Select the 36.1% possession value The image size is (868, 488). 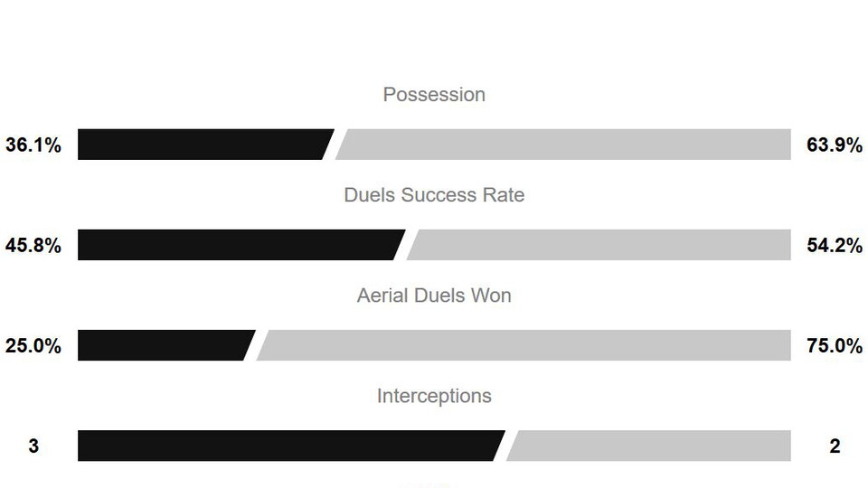click(x=33, y=145)
